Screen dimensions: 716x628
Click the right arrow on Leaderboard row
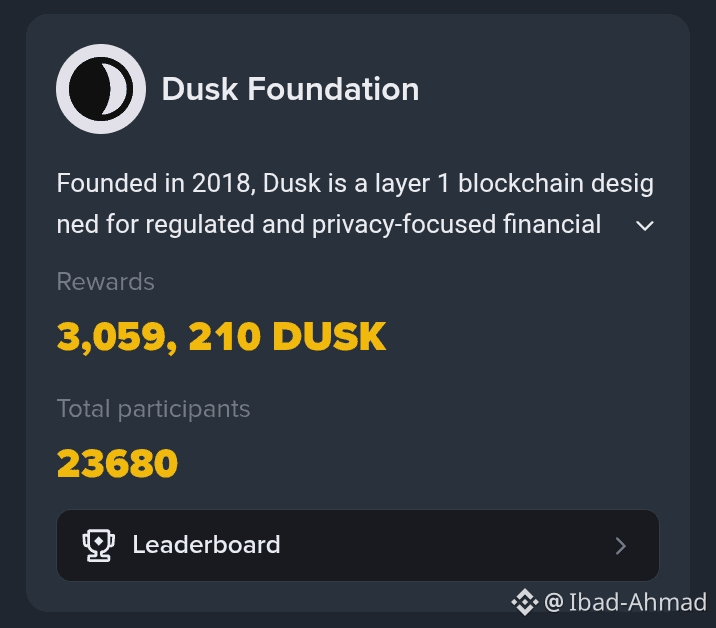pos(621,546)
